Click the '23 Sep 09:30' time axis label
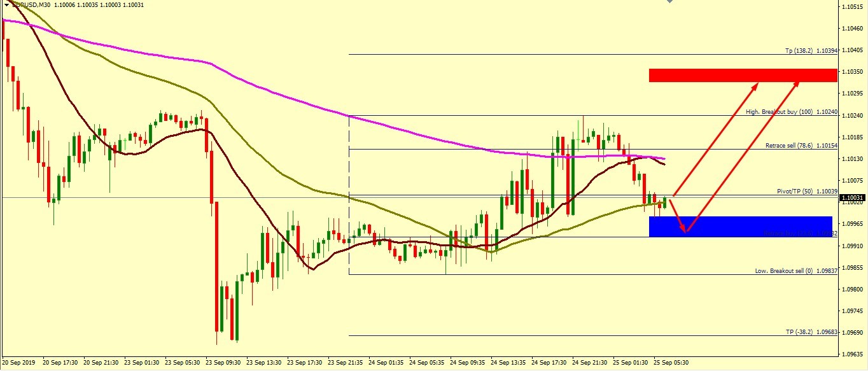Viewport: 868px width, 371px height. [x=224, y=362]
